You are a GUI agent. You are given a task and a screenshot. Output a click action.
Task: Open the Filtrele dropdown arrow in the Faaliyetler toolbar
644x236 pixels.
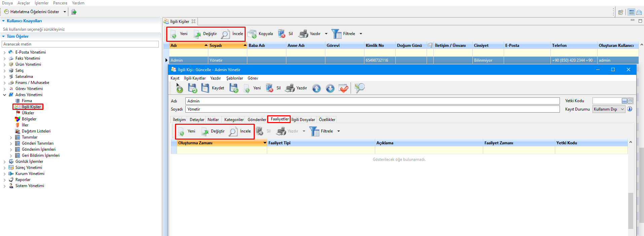pyautogui.click(x=338, y=131)
